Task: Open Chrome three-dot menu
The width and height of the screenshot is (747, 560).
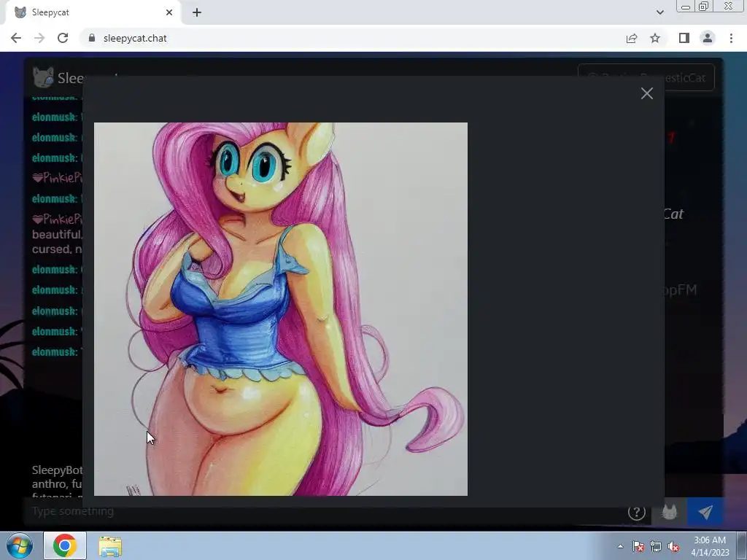Action: [x=731, y=38]
